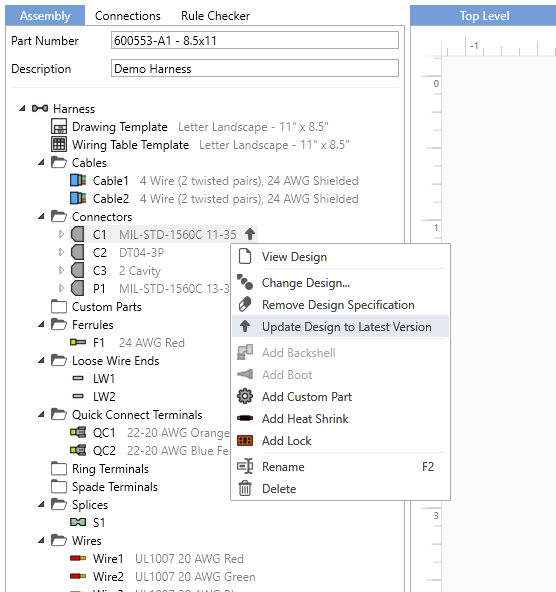Viewport: 556px width, 592px height.
Task: Collapse the Quick Connect Terminals folder
Action: 42,415
